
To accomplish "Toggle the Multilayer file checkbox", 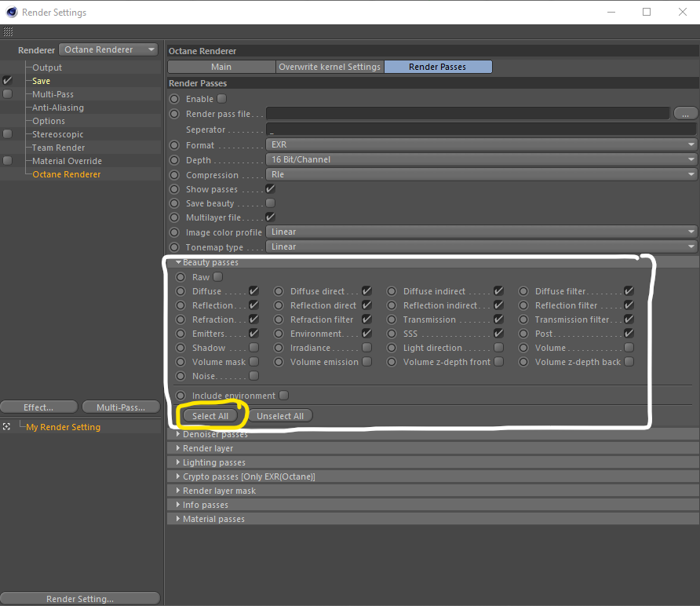I will pyautogui.click(x=270, y=217).
